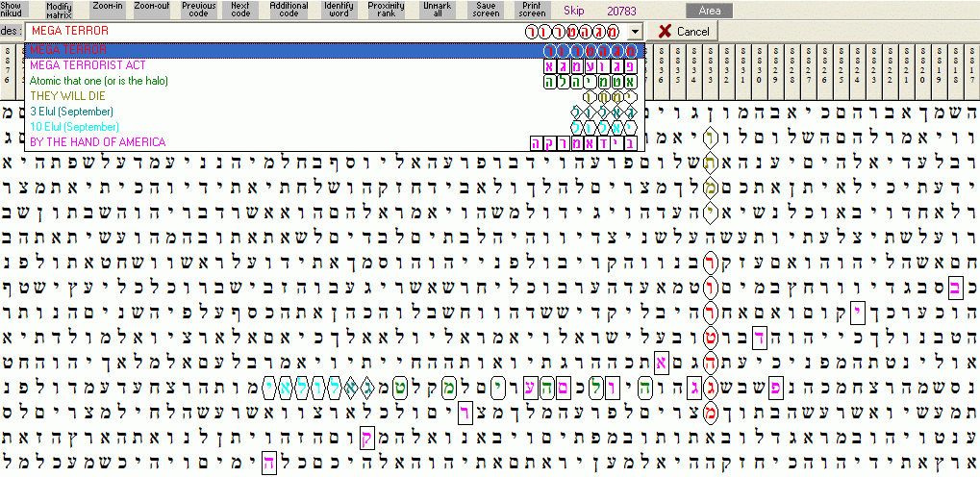Click the Zoom-out toolbar button
This screenshot has width=980, height=477.
click(152, 9)
